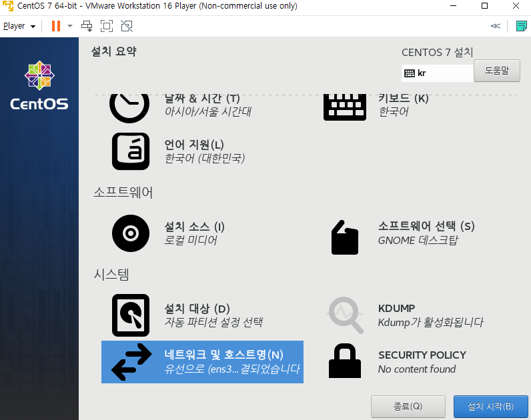Open 설치 소스 disc icon
The height and width of the screenshot is (420, 531).
131,233
